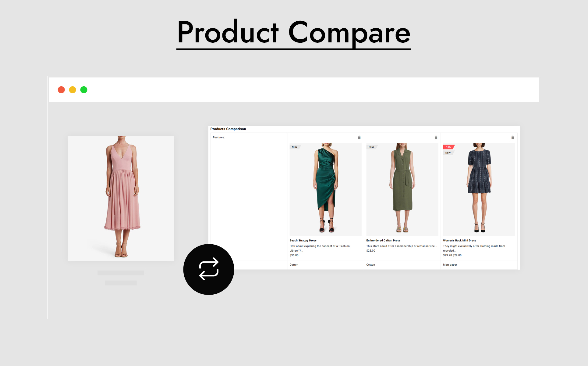Click the Products Comparison heading
The width and height of the screenshot is (588, 366).
pos(228,129)
